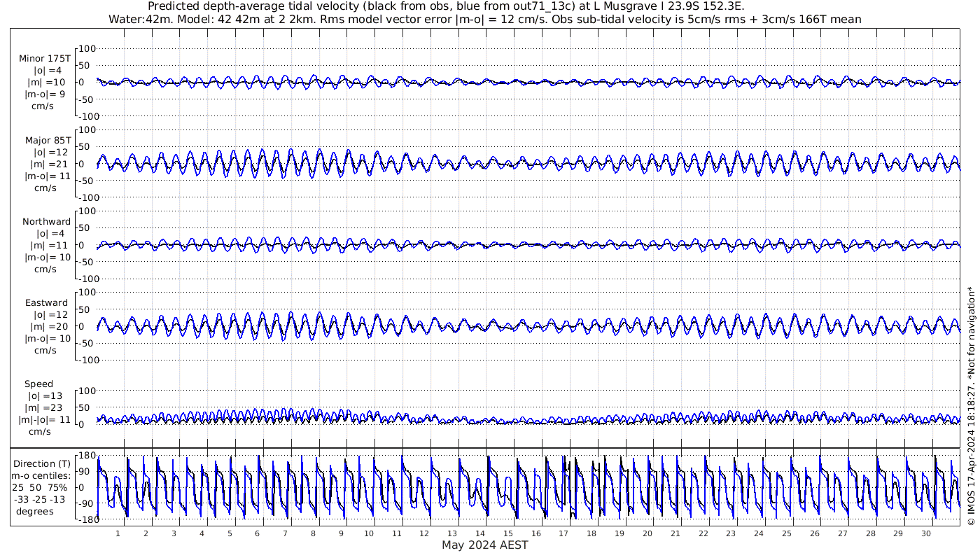Click day 5 on the date axis
This screenshot has width=980, height=560.
click(x=229, y=533)
